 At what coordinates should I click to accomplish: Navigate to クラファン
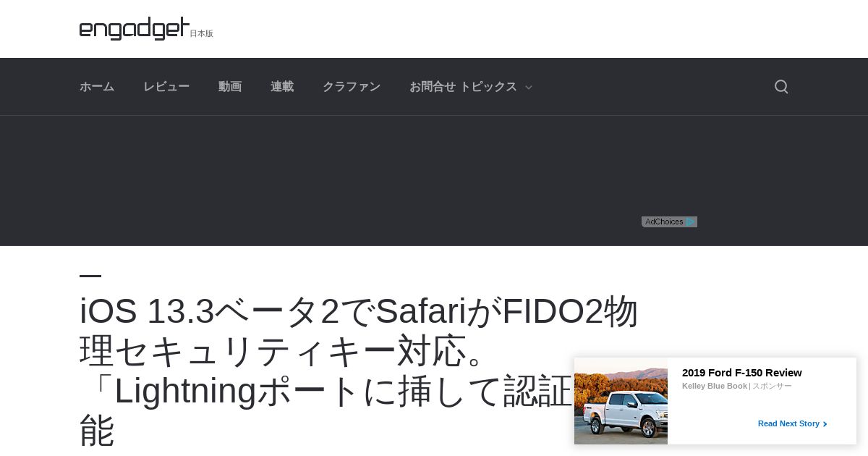point(352,87)
